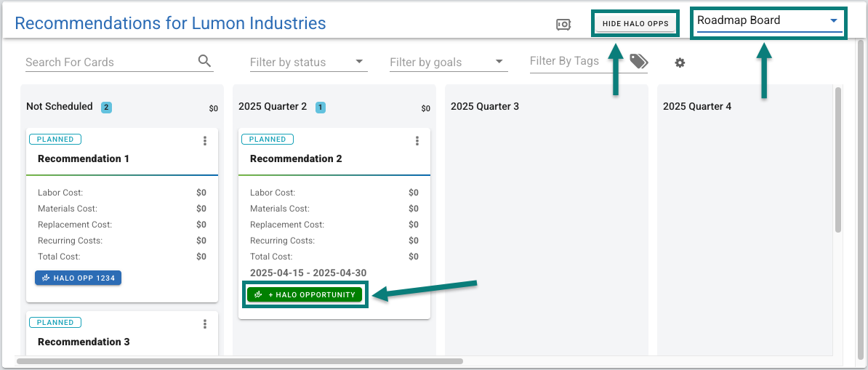Click the search magnifier icon
Screen dimensions: 868x370
[205, 61]
